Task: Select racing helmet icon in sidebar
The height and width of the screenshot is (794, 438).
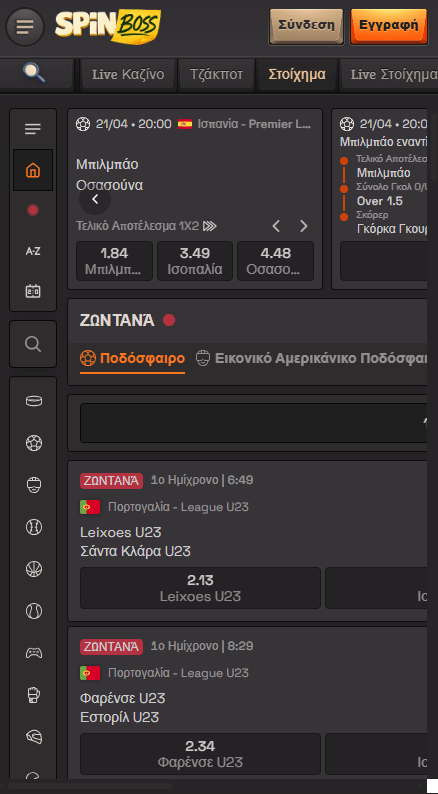Action: coord(34,737)
